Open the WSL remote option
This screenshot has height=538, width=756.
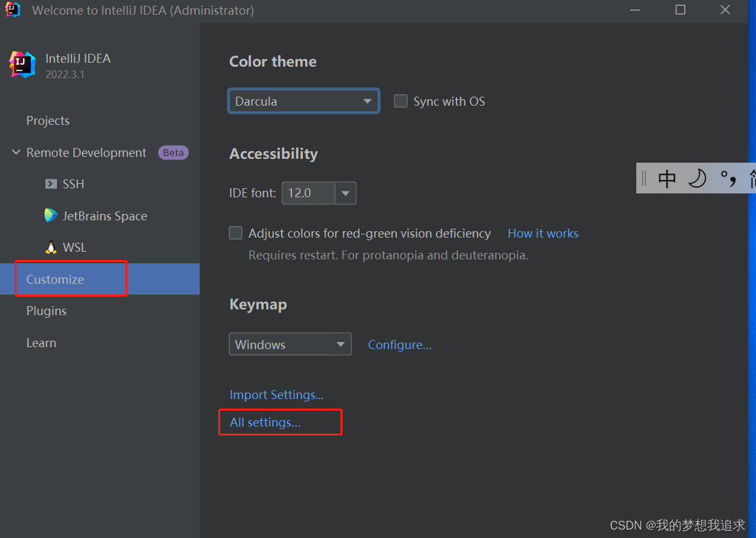tap(74, 247)
